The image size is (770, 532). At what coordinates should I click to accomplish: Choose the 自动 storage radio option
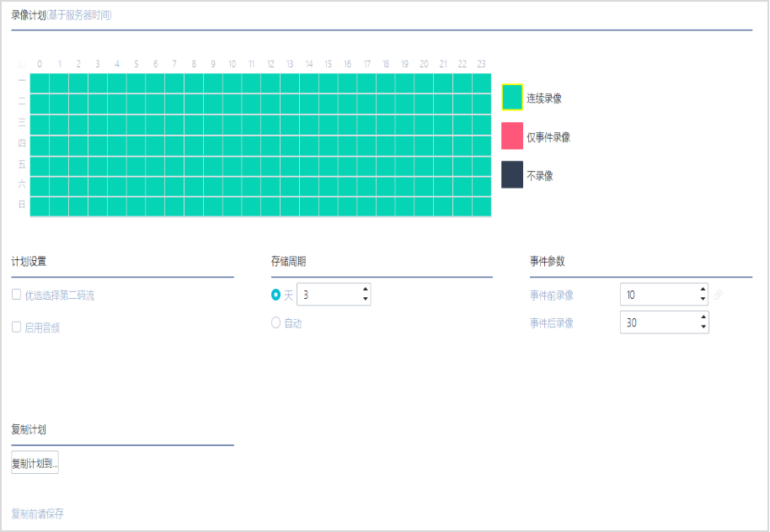tap(275, 322)
